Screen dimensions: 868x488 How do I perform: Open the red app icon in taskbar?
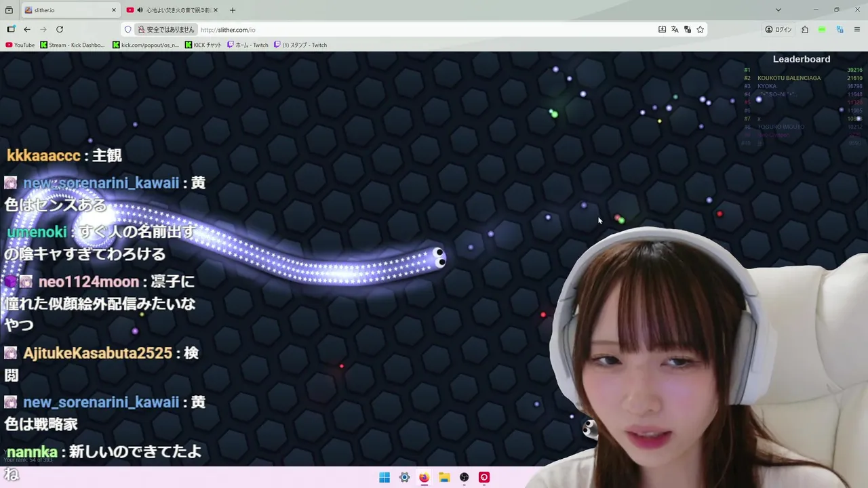point(484,477)
